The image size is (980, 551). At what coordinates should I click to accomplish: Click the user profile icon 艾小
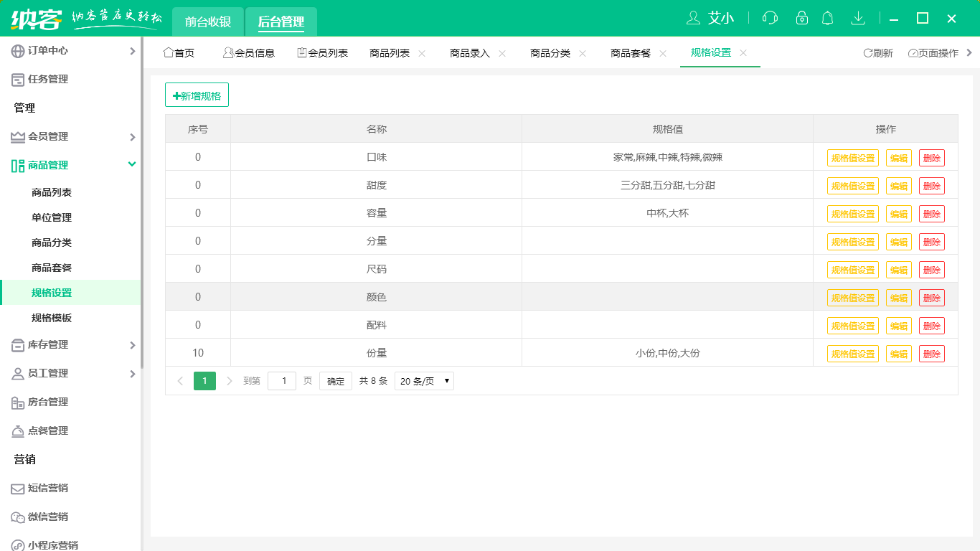[x=710, y=18]
